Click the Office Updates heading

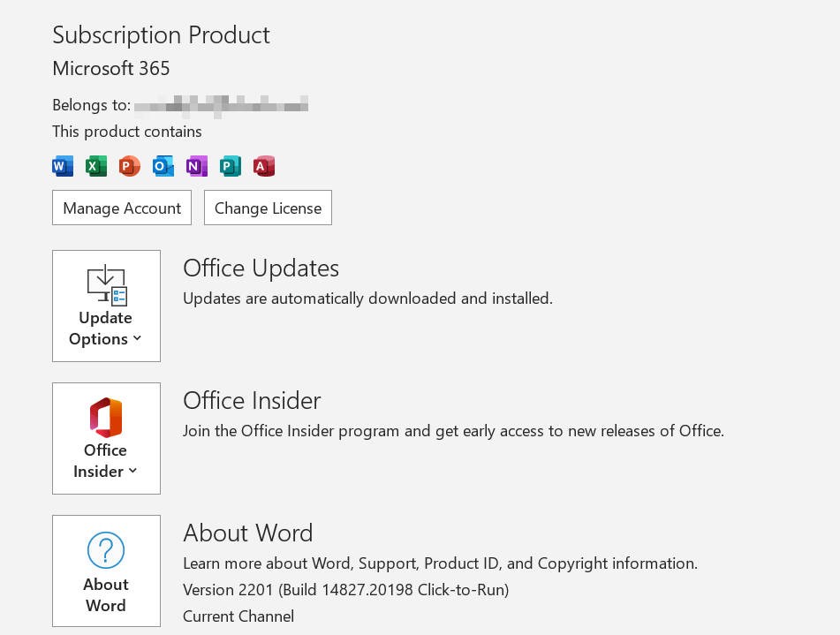click(261, 268)
